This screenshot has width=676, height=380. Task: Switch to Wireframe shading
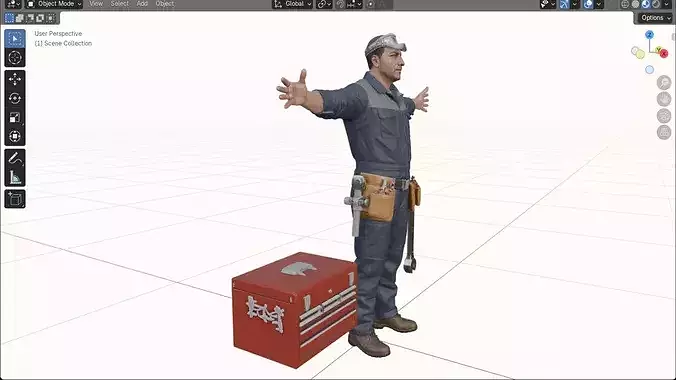tap(625, 4)
